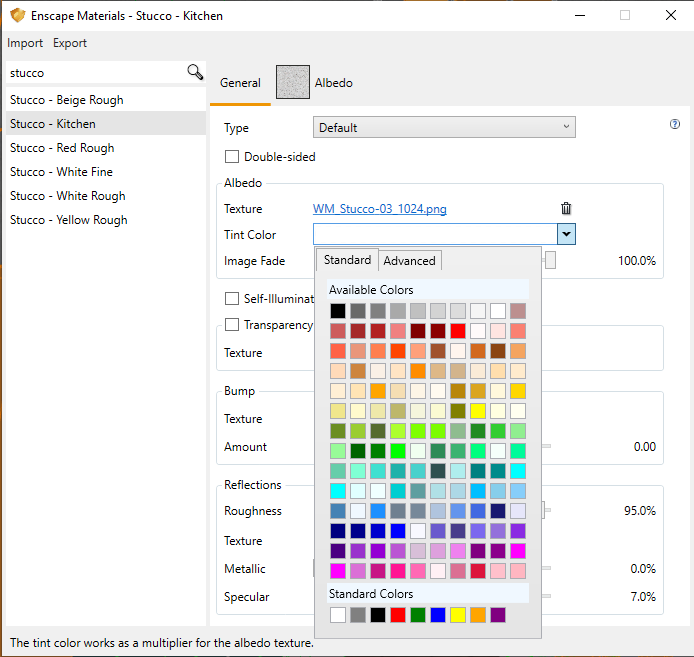Choose yellow in Standard Colors
The height and width of the screenshot is (657, 694).
458,615
